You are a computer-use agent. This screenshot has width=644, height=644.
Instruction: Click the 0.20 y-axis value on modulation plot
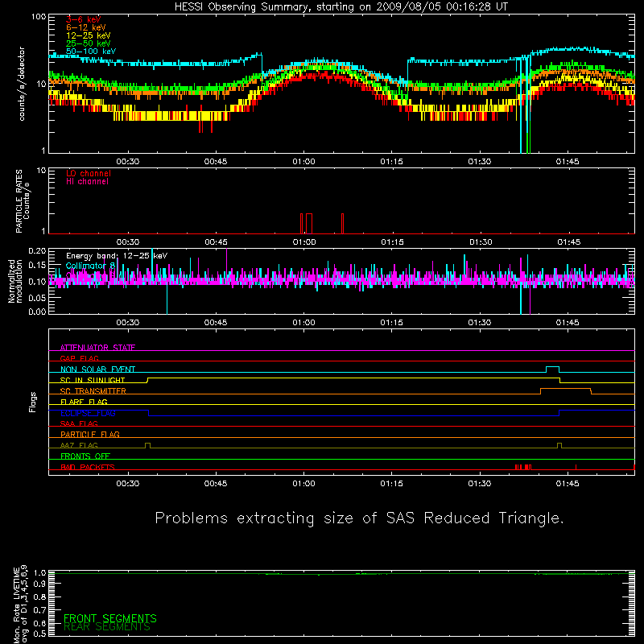[37, 250]
